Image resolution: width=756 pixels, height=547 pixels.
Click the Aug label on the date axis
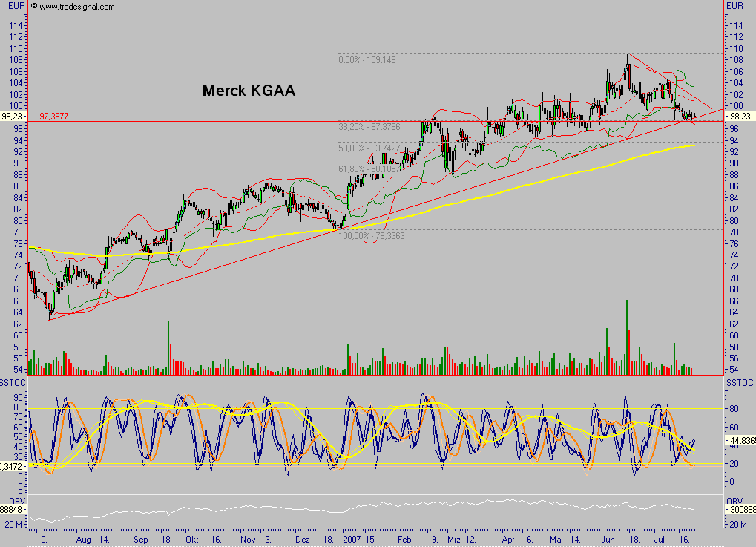[x=85, y=541]
